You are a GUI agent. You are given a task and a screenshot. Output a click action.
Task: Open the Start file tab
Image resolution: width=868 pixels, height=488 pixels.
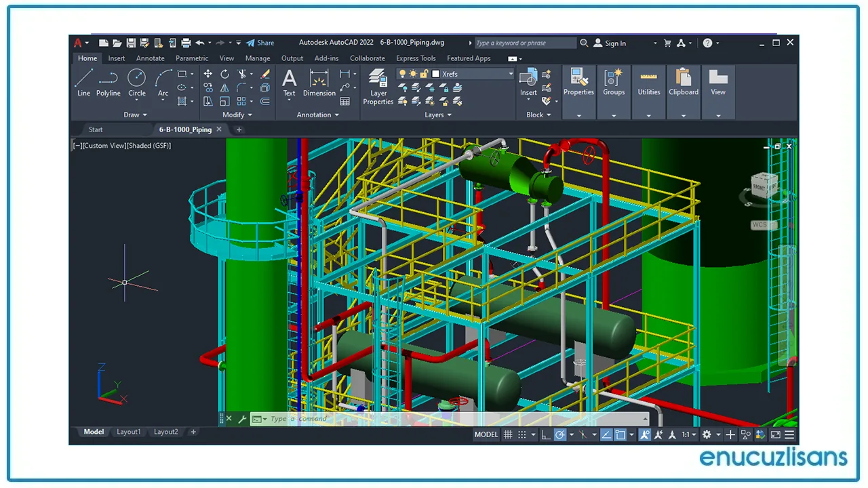pyautogui.click(x=96, y=129)
